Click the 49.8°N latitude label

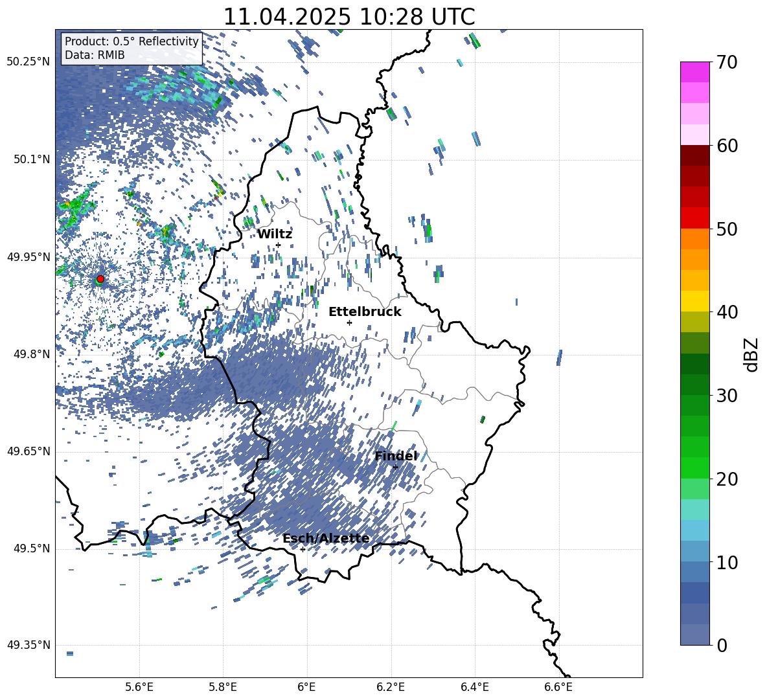tap(31, 354)
